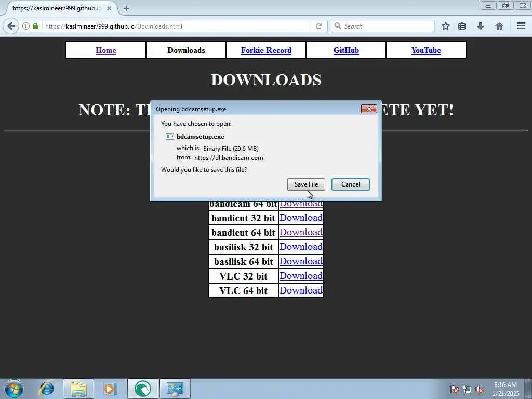532x399 pixels.
Task: Open the network icon in the tray
Action: coord(467,390)
